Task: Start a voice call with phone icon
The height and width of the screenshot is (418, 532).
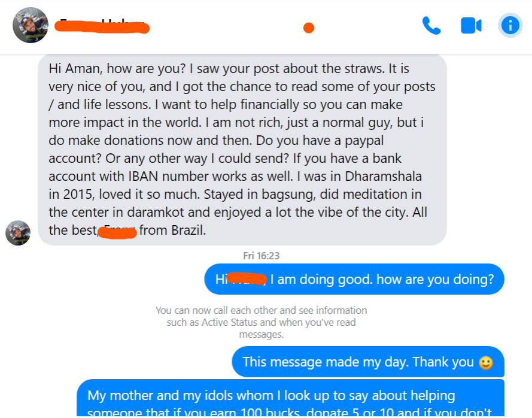Action: coord(431,26)
